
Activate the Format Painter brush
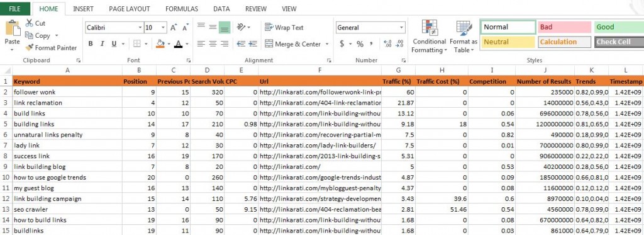click(x=51, y=48)
